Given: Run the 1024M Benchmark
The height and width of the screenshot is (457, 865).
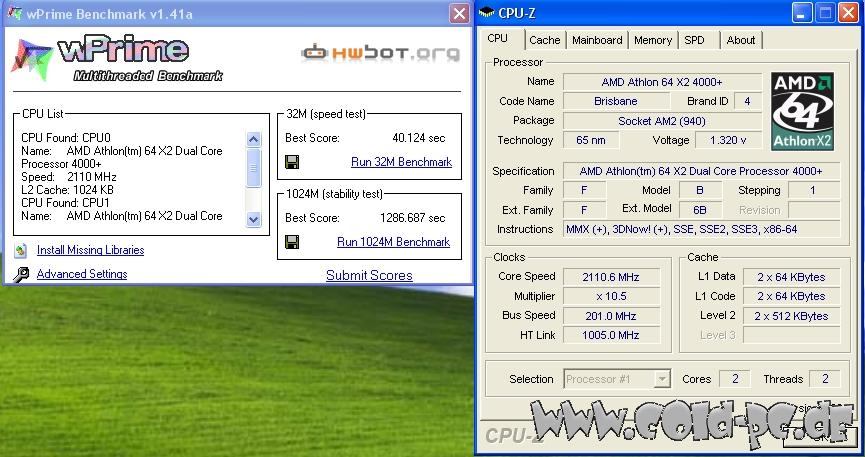Looking at the screenshot, I should [x=393, y=242].
